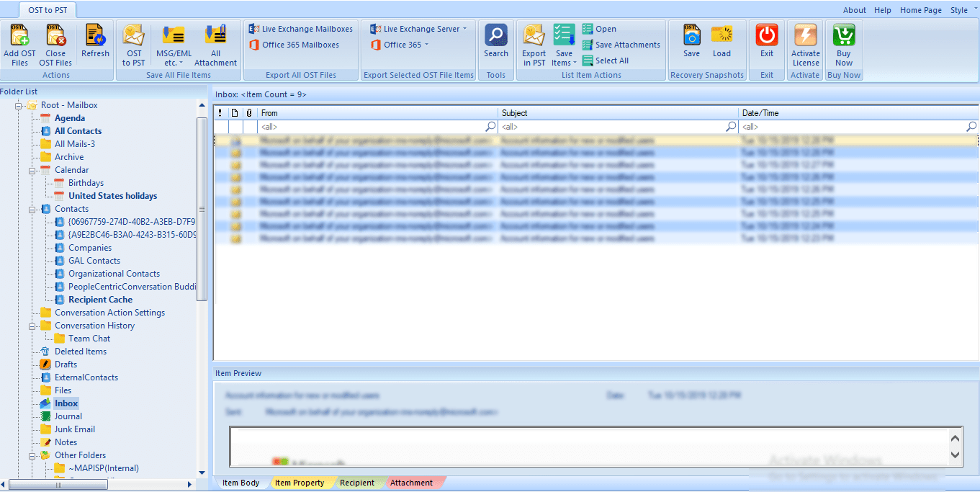Click the Close OST Files icon
Viewport: 980px width, 492px height.
tap(55, 35)
